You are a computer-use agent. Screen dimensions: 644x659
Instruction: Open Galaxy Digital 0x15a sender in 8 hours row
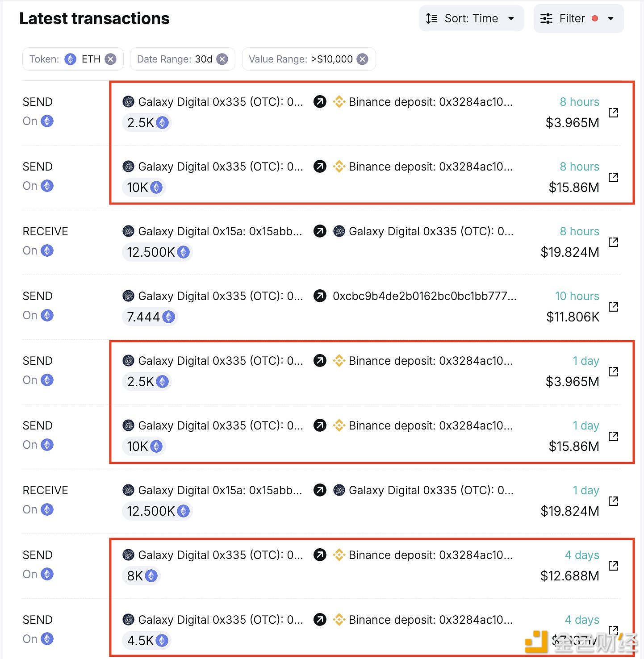pyautogui.click(x=220, y=231)
